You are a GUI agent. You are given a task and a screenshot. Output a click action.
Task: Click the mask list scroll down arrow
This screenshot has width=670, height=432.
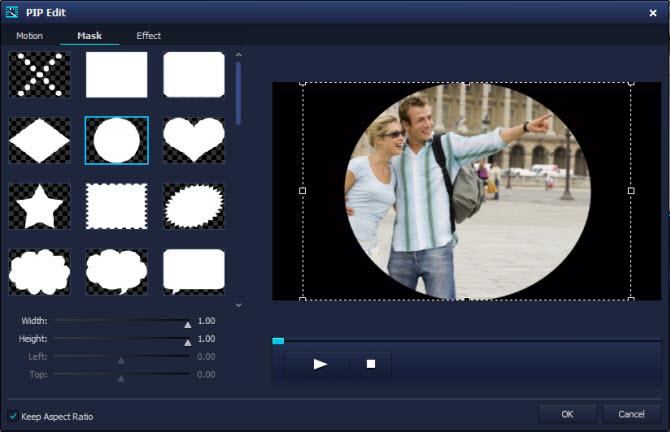click(x=238, y=305)
